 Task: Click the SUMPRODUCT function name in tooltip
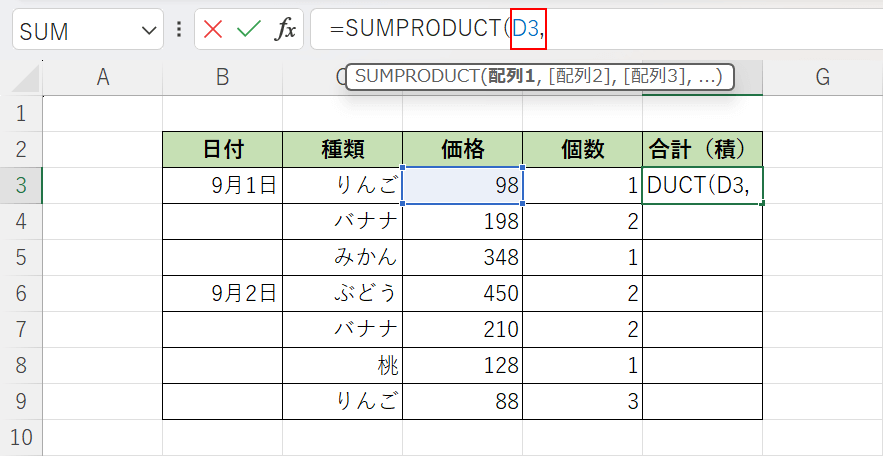point(415,77)
